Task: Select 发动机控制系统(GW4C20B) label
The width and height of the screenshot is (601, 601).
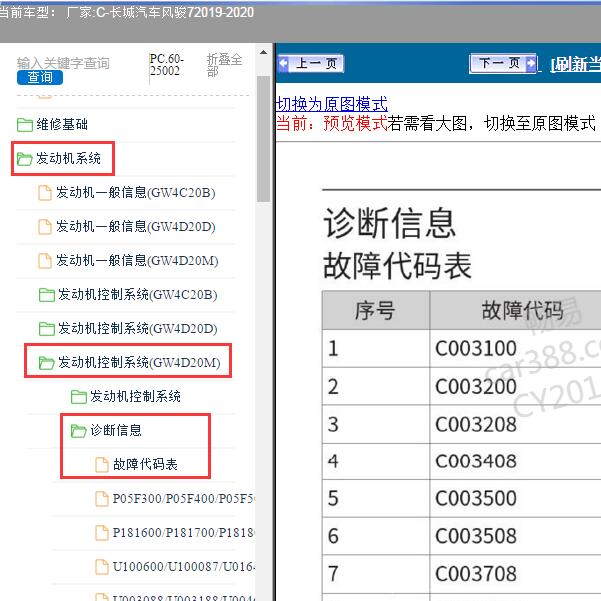Action: [138, 294]
